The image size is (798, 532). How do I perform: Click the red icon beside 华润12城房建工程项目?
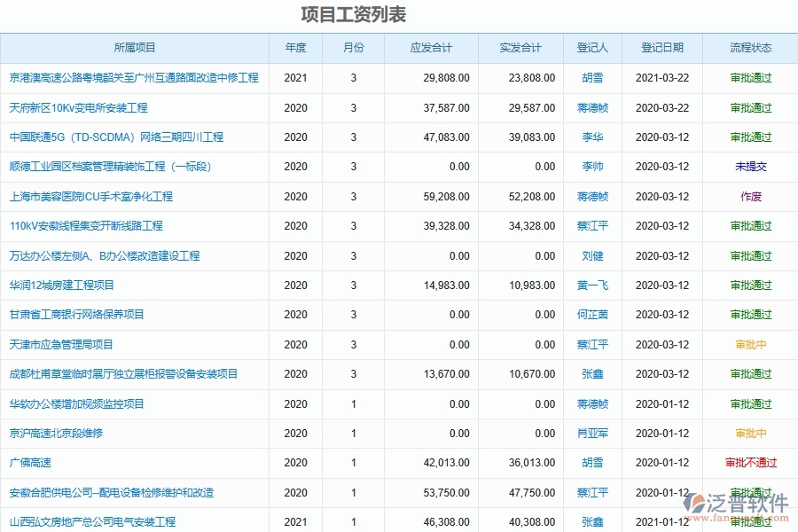(x=9, y=285)
